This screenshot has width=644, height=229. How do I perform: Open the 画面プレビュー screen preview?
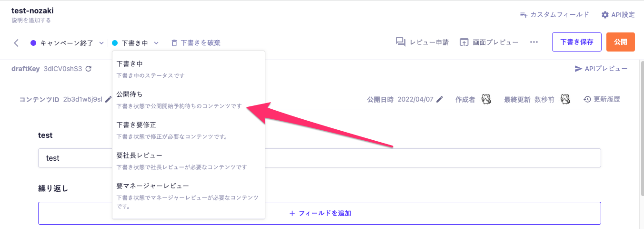point(489,42)
